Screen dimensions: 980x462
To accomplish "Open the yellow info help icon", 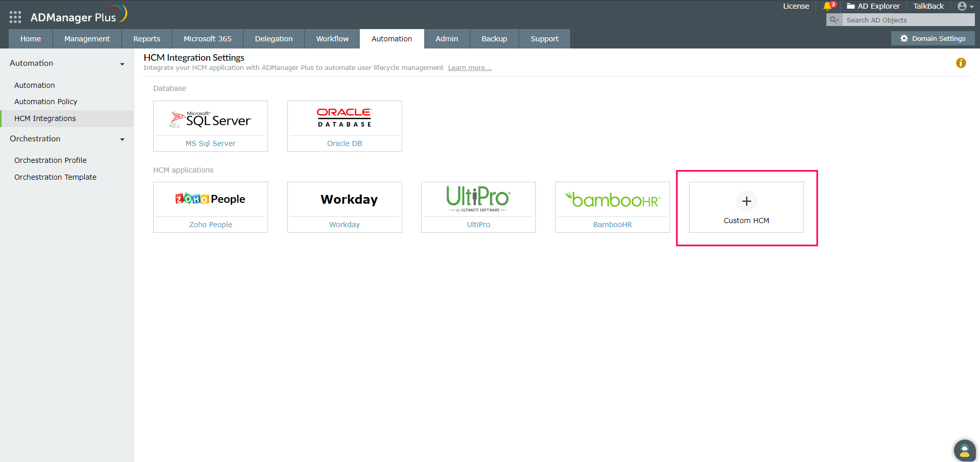I will [961, 63].
